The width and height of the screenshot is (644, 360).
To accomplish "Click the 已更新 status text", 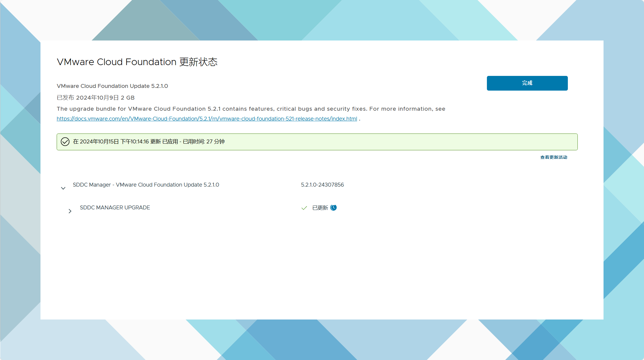I will pos(320,208).
